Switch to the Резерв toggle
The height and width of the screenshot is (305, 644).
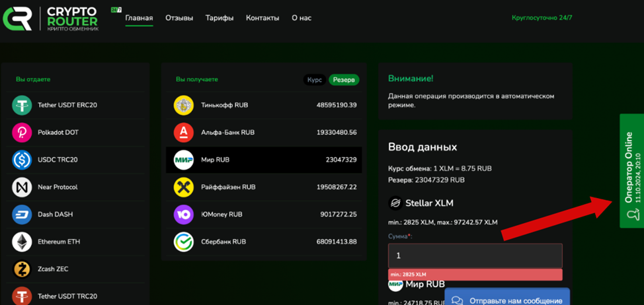coord(344,80)
